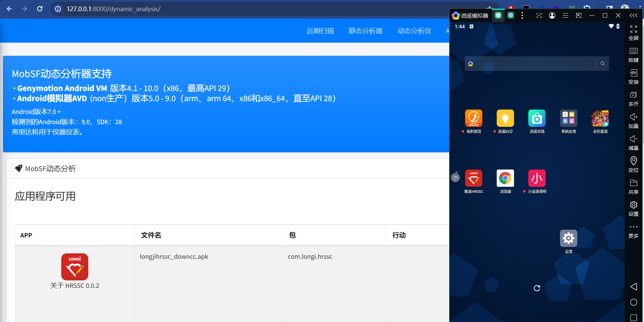This screenshot has width=644, height=322.
Task: Open the 浏览器 Chrome app
Action: tap(505, 182)
